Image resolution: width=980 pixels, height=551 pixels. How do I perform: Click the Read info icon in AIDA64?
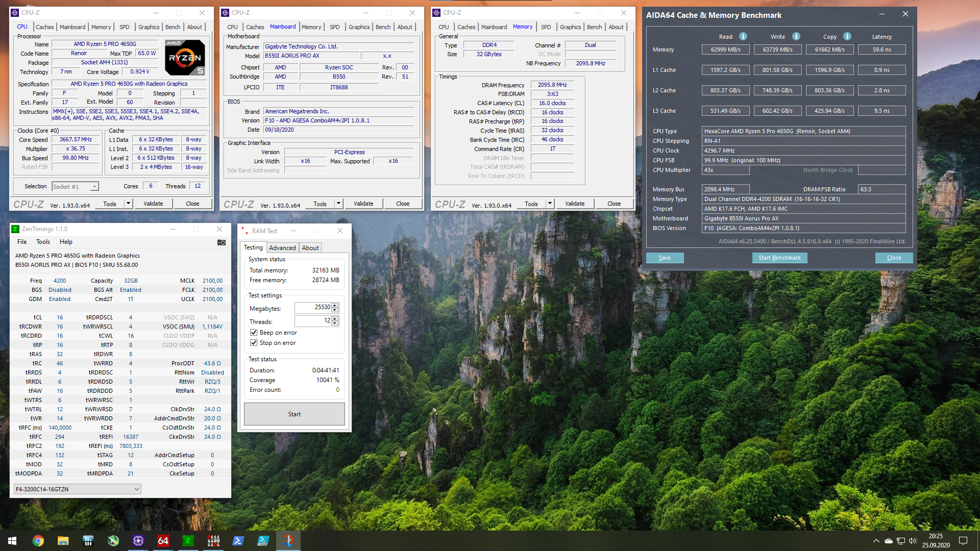743,36
